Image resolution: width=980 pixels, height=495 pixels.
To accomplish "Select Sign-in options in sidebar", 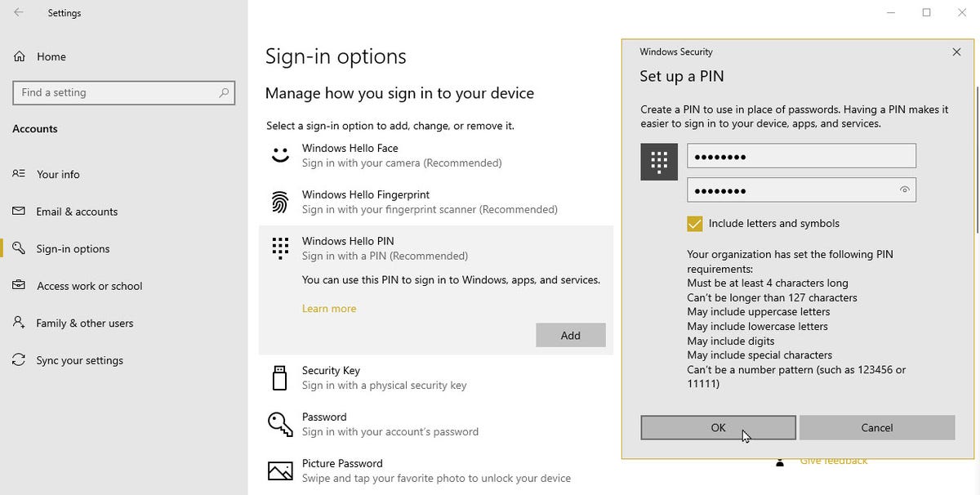I will (73, 248).
